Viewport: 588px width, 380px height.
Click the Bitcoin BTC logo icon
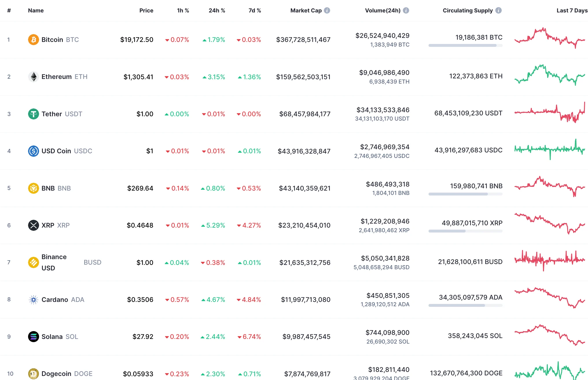pos(34,40)
